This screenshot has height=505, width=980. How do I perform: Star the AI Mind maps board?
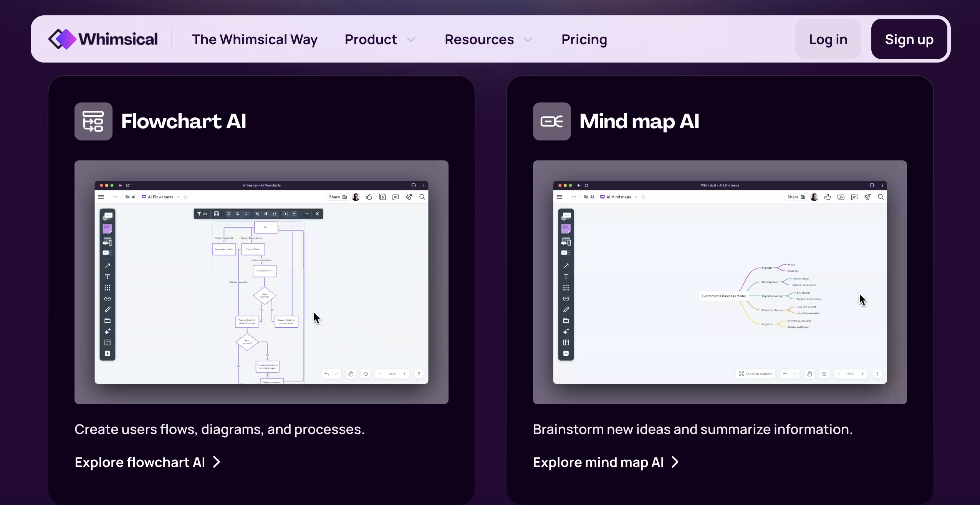643,197
